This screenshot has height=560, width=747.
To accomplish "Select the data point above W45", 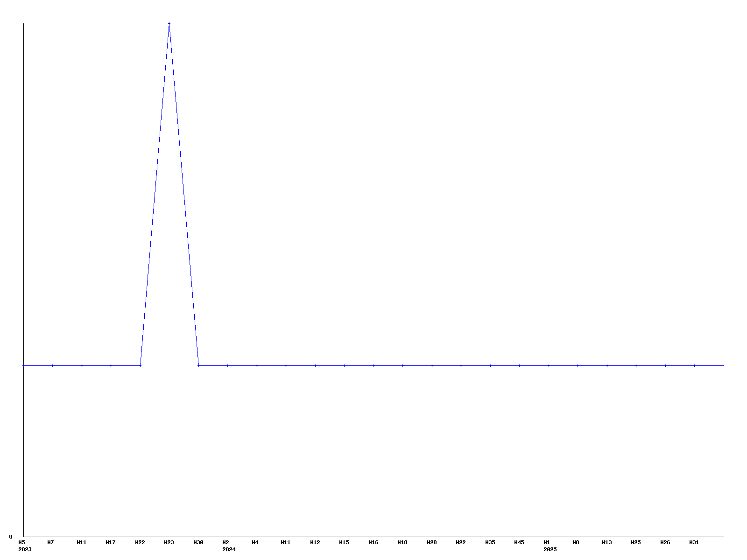I will point(519,365).
